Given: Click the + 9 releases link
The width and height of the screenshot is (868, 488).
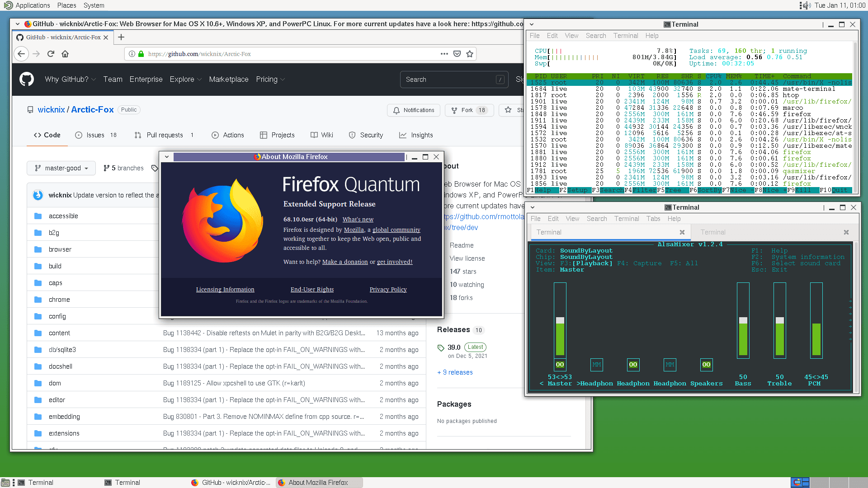Looking at the screenshot, I should (455, 372).
